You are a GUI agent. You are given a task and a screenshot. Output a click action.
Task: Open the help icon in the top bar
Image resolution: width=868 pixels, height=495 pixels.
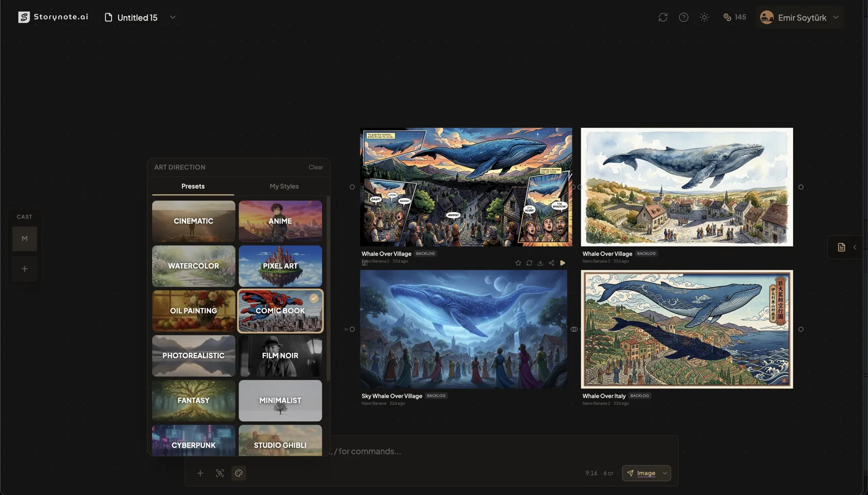[683, 17]
